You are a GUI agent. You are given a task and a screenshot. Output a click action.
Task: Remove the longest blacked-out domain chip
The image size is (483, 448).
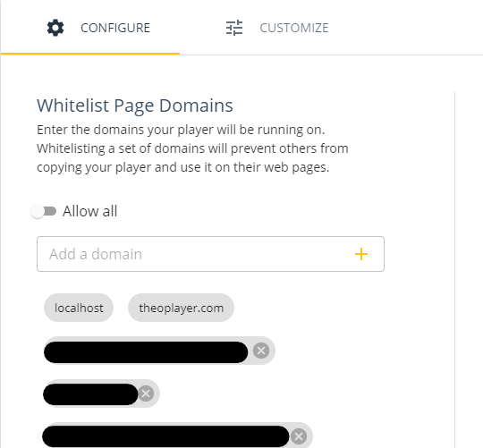coord(299,436)
